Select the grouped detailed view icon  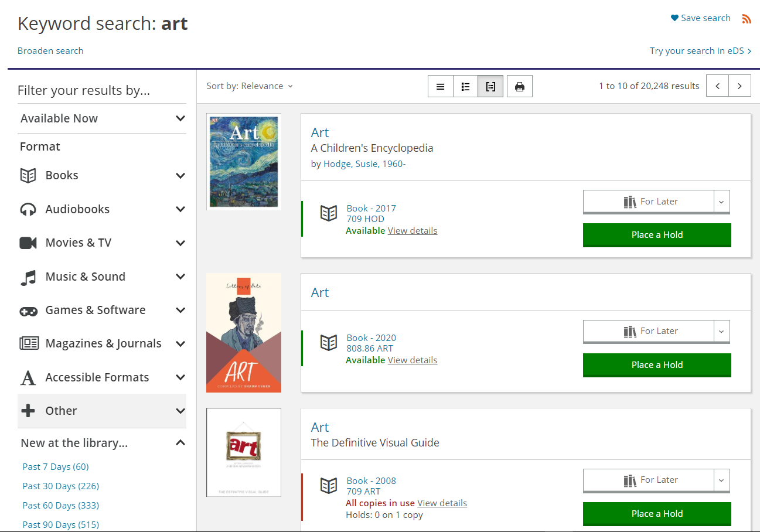coord(490,87)
